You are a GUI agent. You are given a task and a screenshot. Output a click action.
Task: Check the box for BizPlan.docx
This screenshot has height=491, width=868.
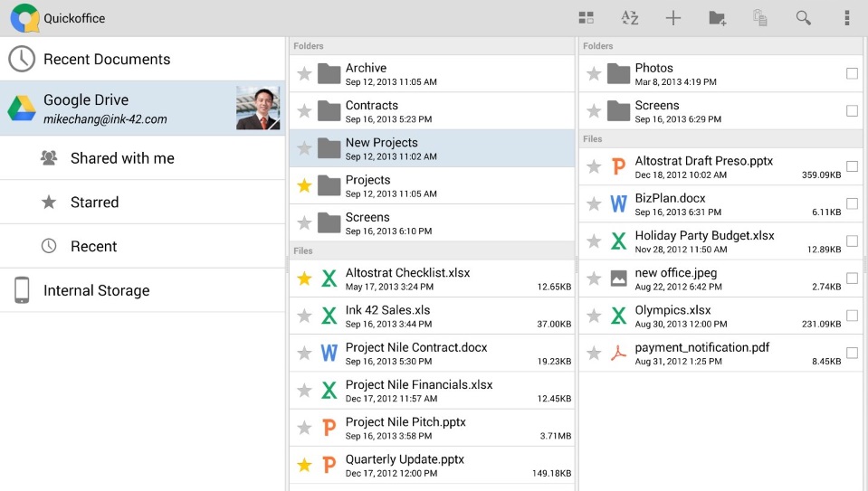point(852,204)
